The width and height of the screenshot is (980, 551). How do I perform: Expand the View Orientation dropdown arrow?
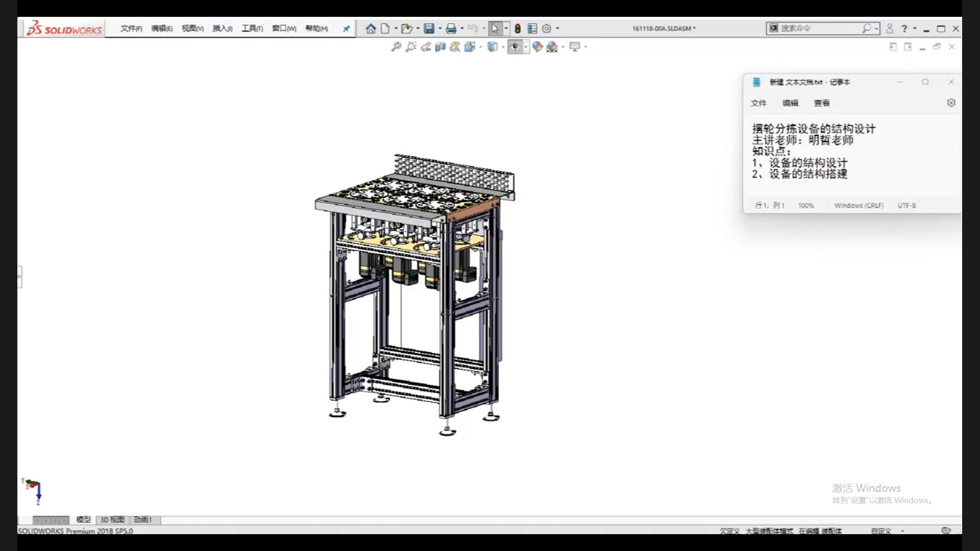(x=480, y=47)
